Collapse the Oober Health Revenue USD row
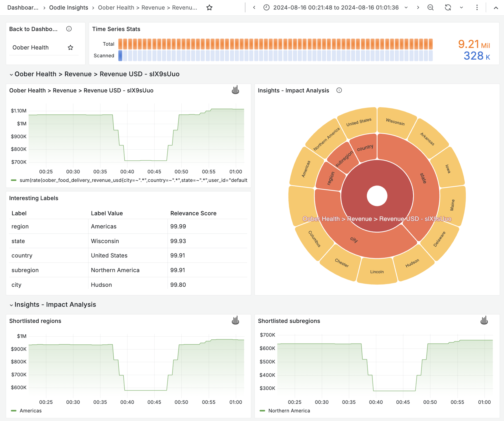 coord(11,75)
